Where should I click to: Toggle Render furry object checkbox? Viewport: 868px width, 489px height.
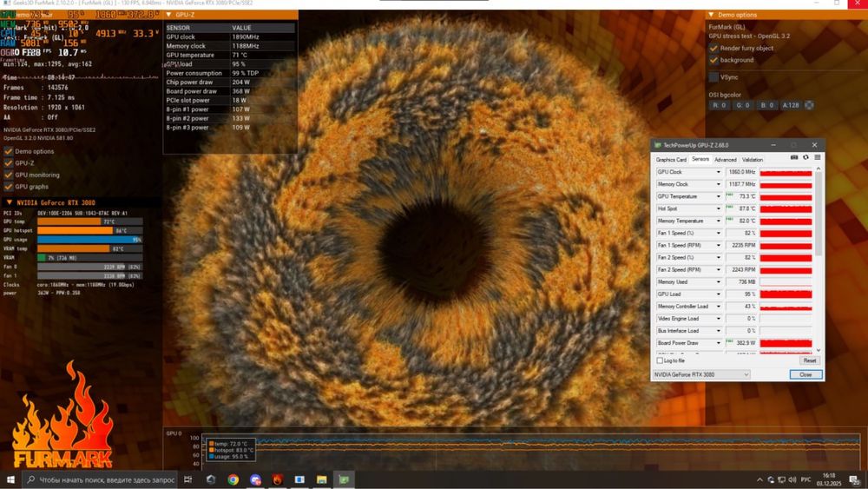tap(713, 48)
